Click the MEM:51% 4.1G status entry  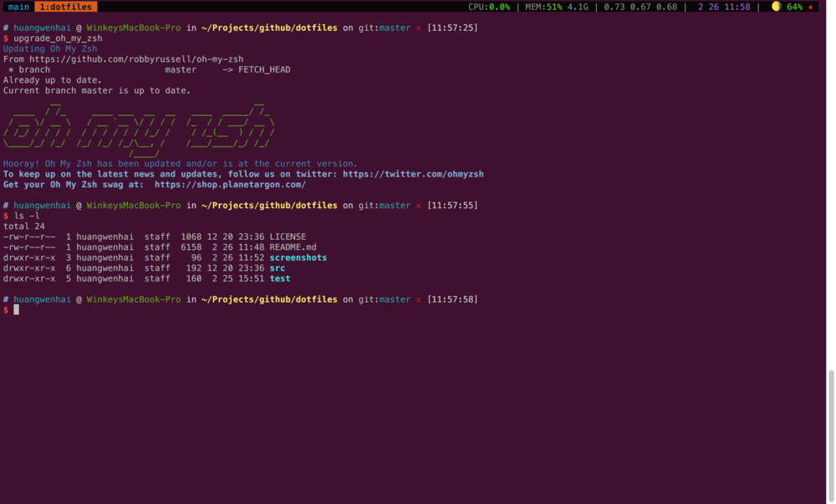click(557, 7)
